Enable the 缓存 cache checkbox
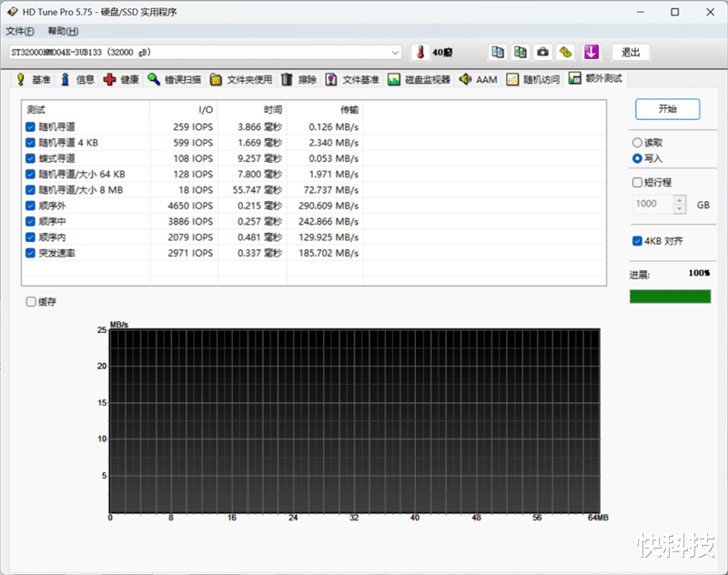The width and height of the screenshot is (728, 575). click(31, 302)
